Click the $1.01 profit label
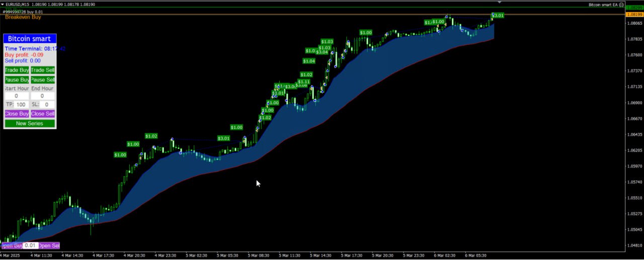This screenshot has height=260, width=644. pos(278,93)
